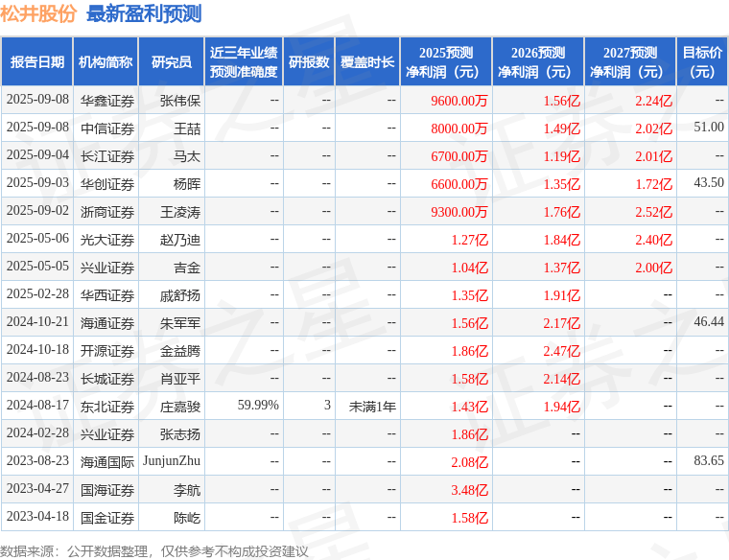Click researcher 吉金

point(187,268)
